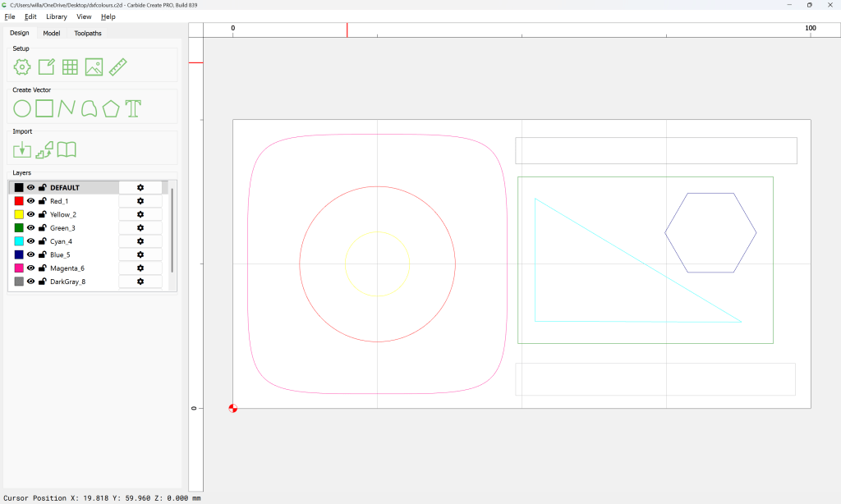Open the Toolpaths tab
Screen dimensions: 841x504
87,33
